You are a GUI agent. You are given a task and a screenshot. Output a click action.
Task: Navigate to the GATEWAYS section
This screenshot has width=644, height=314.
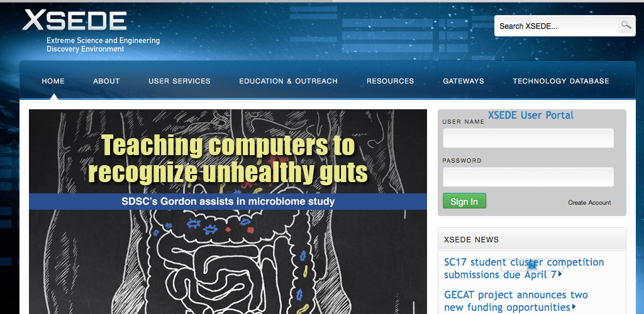464,81
